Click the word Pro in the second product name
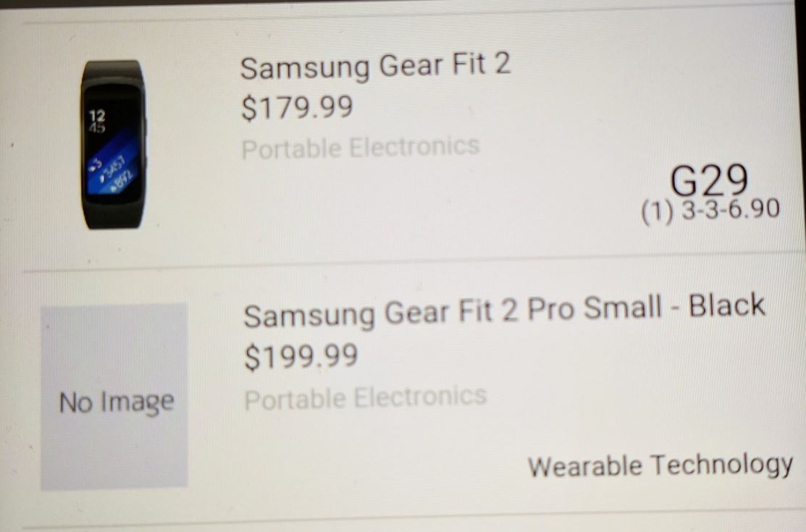 (550, 309)
